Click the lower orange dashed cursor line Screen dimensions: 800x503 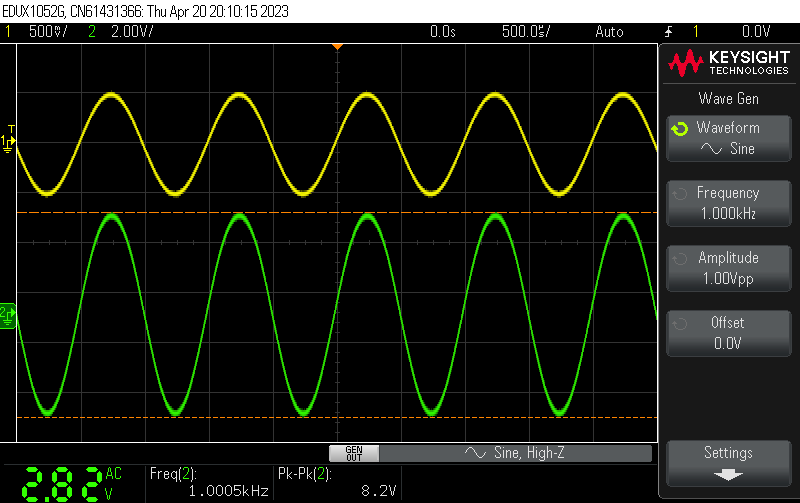[x=337, y=417]
